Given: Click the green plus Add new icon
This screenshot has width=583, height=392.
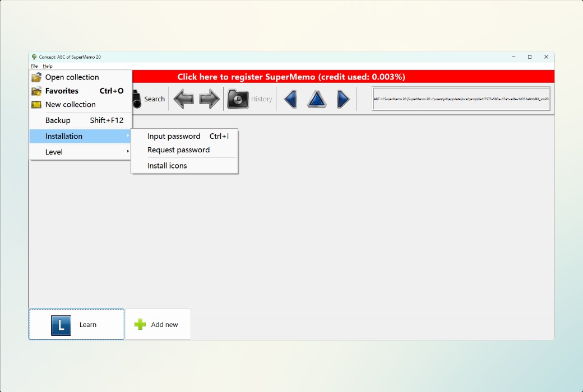Looking at the screenshot, I should pos(138,324).
